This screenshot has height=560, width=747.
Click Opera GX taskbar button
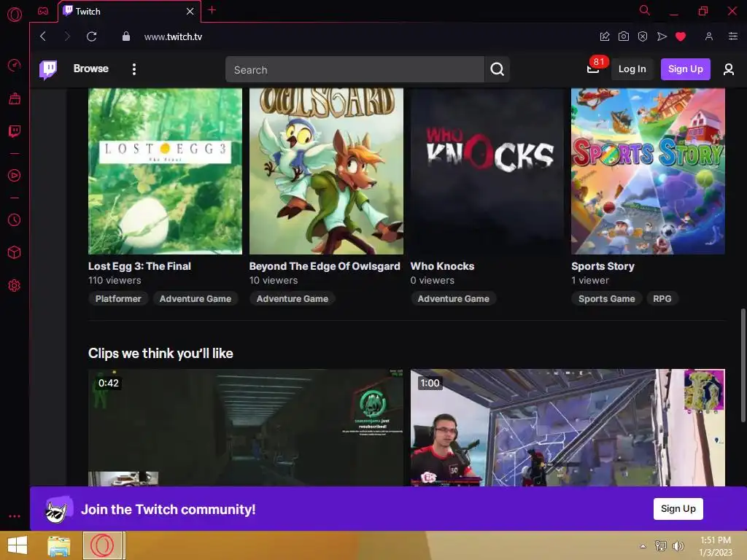tap(104, 545)
